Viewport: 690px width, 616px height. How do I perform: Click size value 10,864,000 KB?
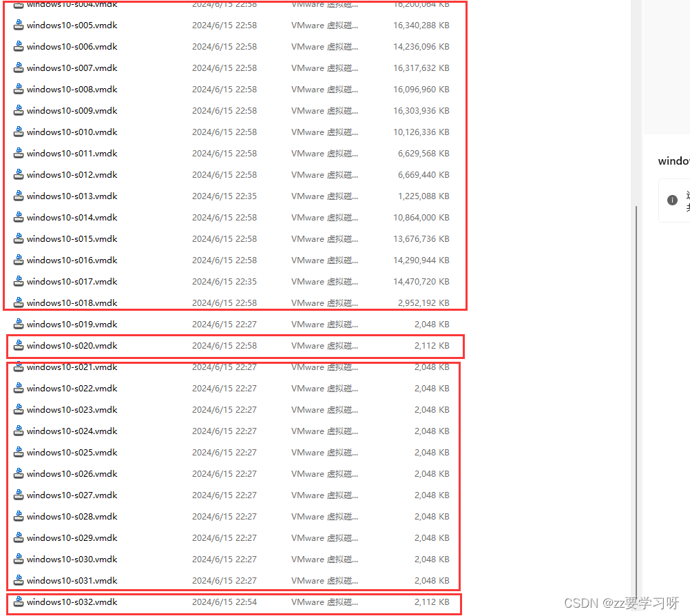[x=421, y=218]
